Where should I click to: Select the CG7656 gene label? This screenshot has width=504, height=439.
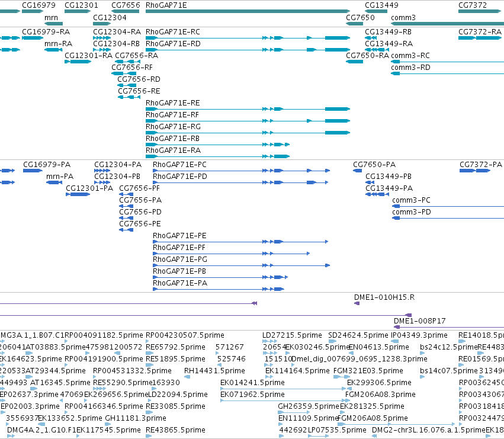tap(126, 5)
